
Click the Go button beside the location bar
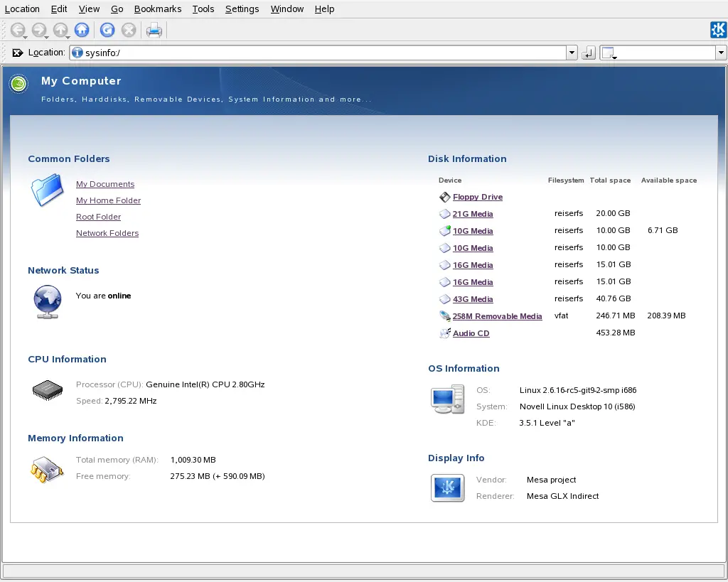(x=588, y=53)
